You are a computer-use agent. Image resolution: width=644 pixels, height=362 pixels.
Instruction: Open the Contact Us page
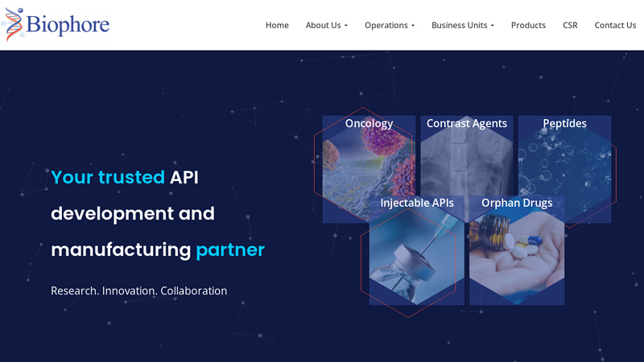pyautogui.click(x=615, y=26)
